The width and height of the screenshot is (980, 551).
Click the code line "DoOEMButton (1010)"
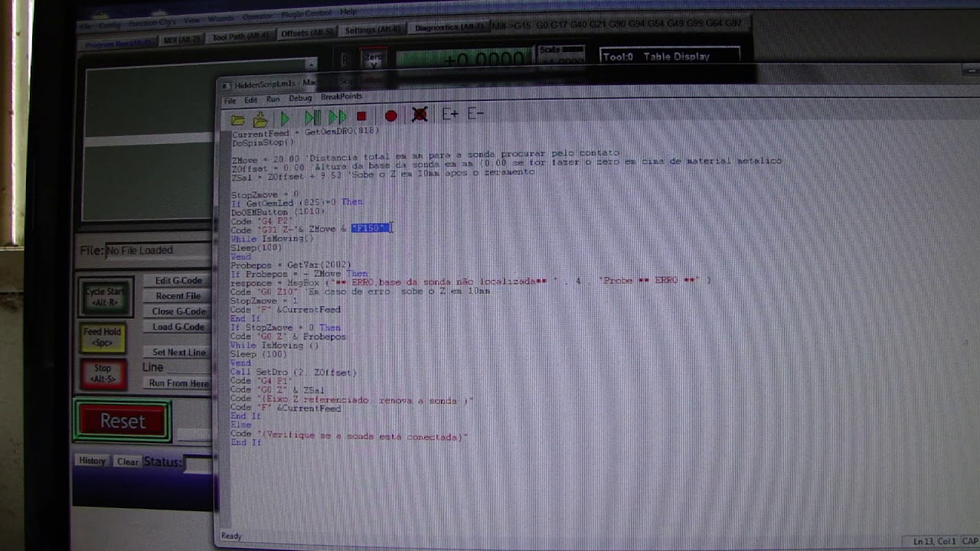point(278,212)
